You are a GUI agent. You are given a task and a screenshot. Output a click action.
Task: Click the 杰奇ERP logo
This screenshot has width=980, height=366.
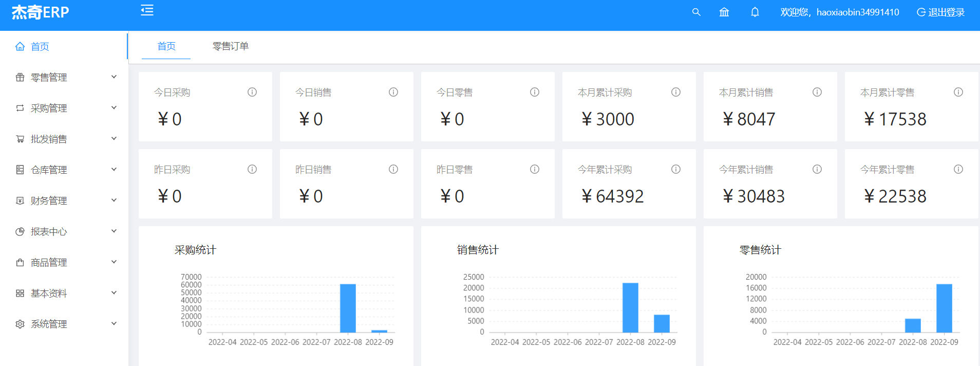click(40, 12)
